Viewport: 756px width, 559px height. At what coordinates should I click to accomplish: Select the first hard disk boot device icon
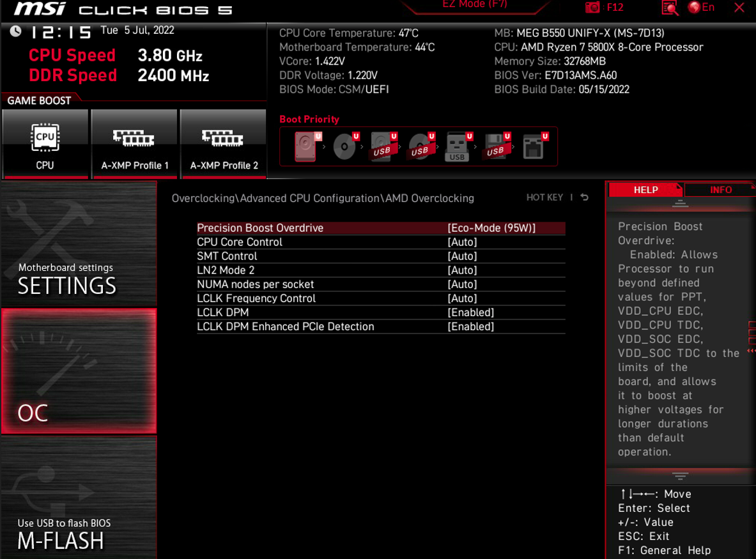click(x=307, y=146)
